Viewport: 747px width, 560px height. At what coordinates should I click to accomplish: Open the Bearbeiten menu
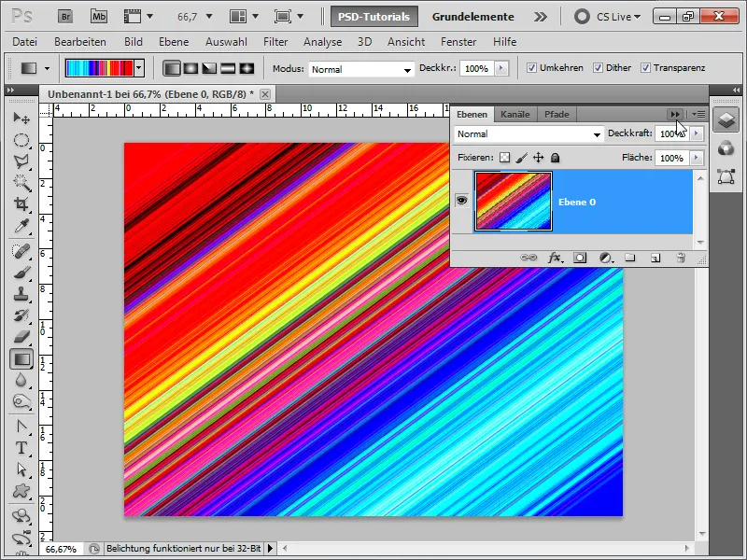tap(80, 42)
